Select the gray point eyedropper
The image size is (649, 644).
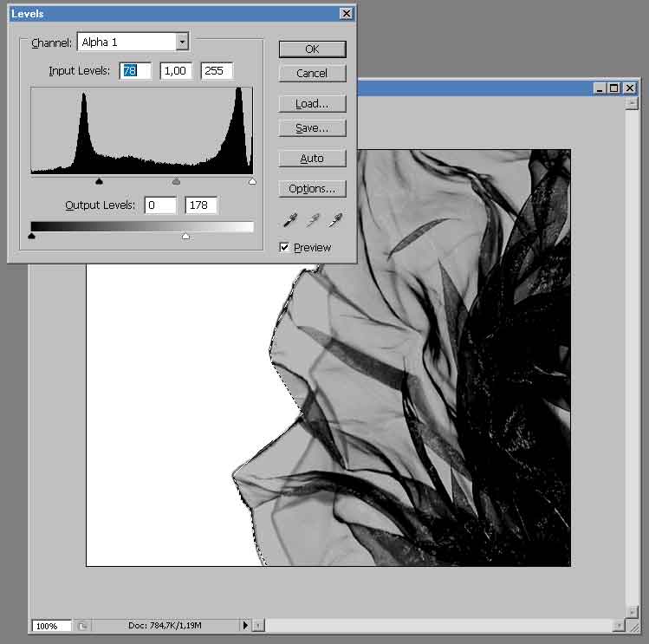pyautogui.click(x=313, y=220)
